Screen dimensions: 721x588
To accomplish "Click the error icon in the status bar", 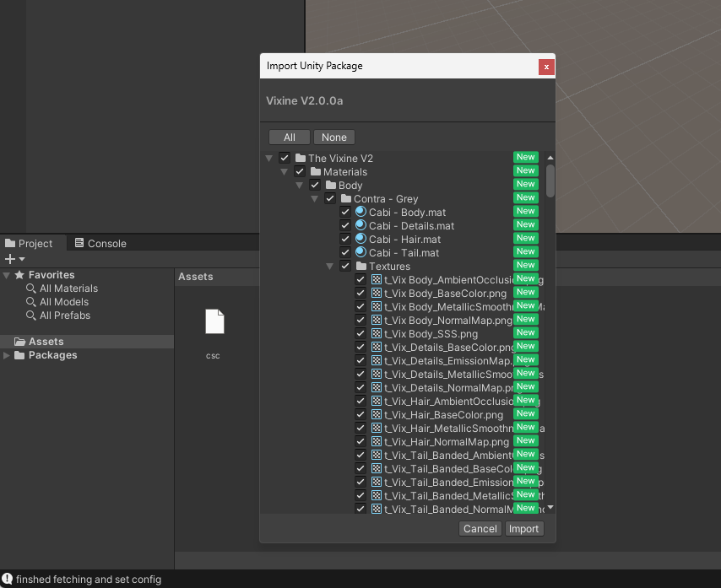I will 7,580.
